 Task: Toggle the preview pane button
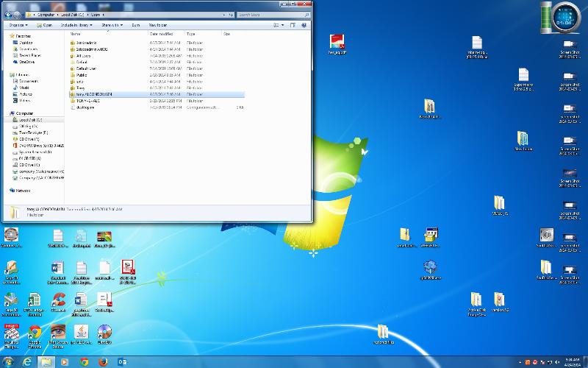(293, 25)
